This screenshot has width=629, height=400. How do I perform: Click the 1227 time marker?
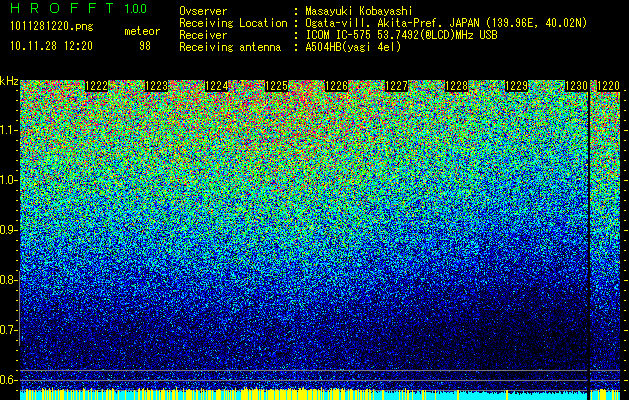[396, 86]
